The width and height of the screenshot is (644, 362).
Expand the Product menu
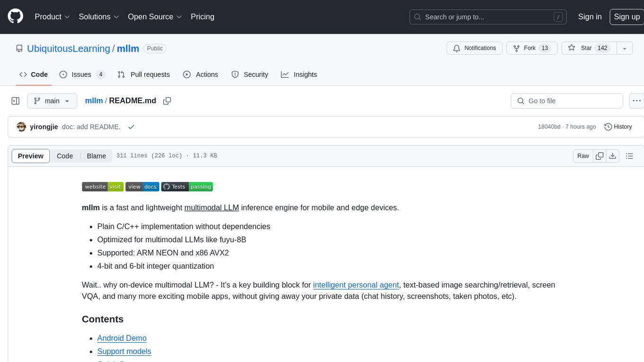click(52, 17)
